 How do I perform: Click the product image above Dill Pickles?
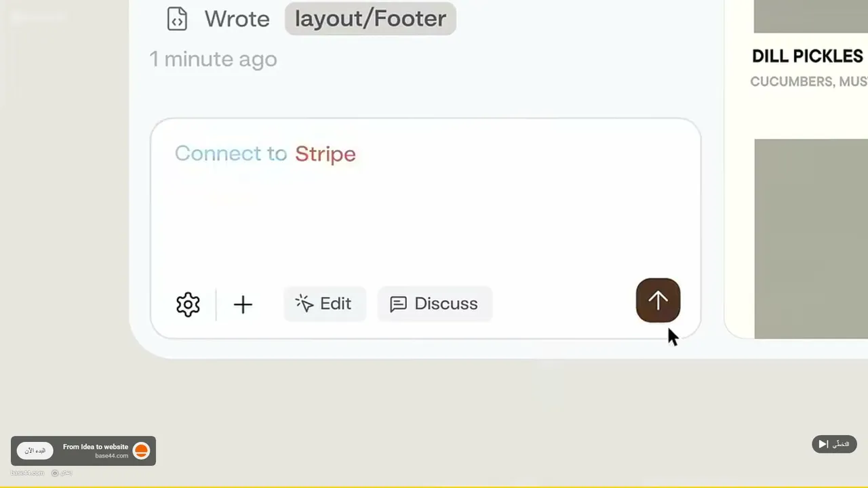pyautogui.click(x=811, y=16)
